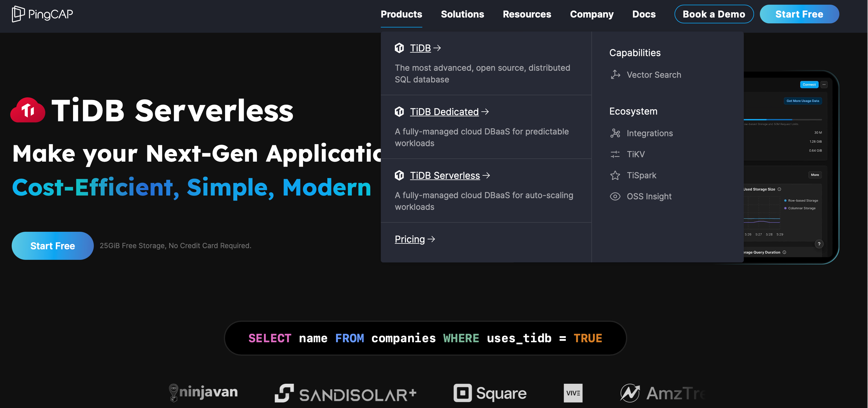
Task: Open the TiDB Serverless link
Action: tap(445, 175)
